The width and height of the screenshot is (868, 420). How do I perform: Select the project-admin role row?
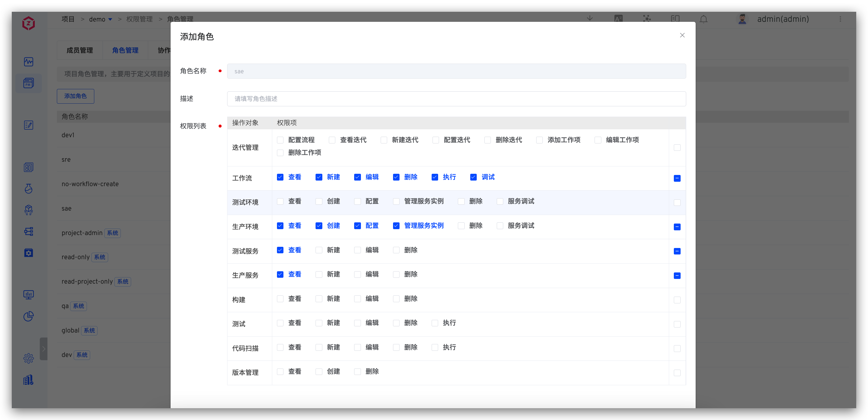[114, 233]
